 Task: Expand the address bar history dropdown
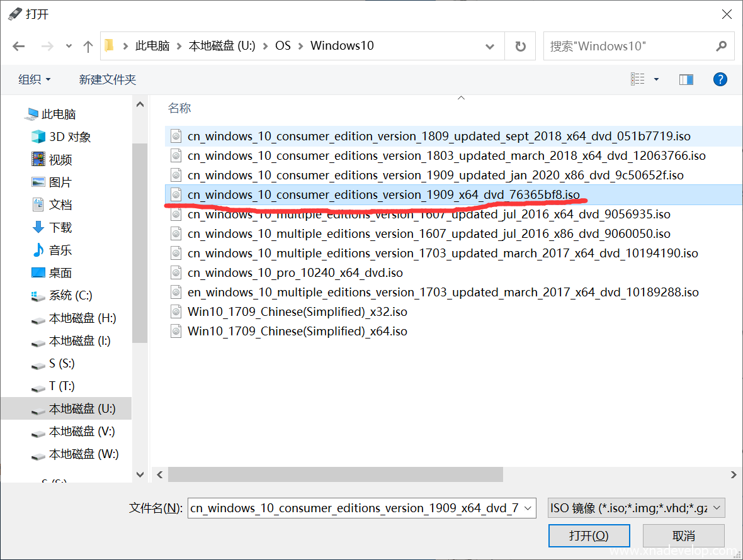click(490, 46)
